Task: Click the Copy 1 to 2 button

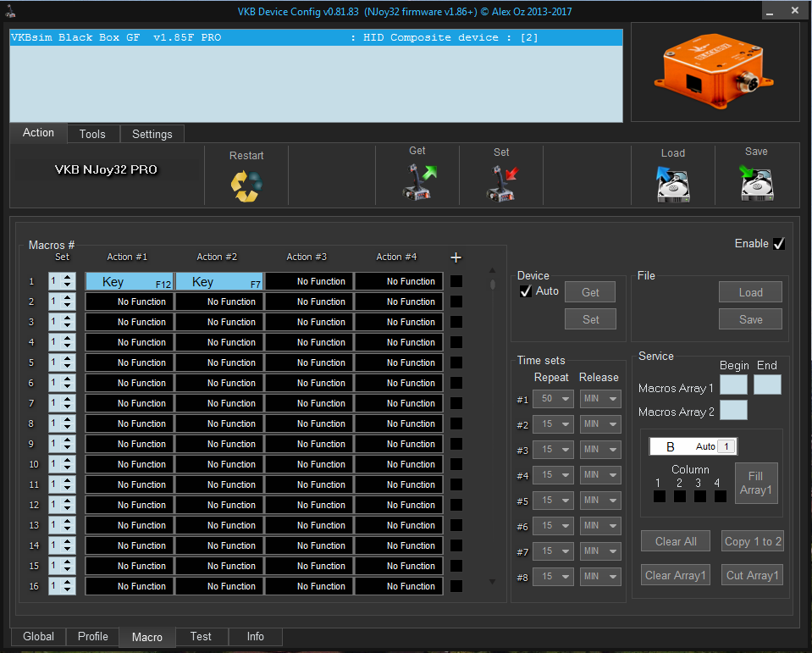Action: coord(753,541)
